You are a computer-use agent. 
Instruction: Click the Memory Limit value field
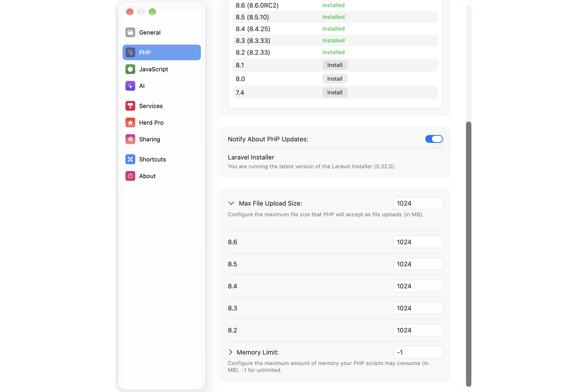418,352
